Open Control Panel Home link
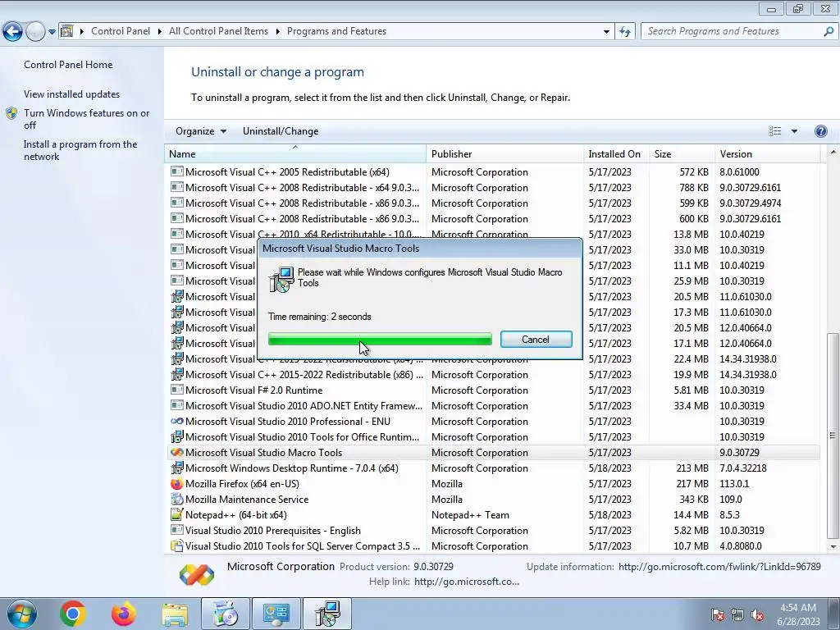Screen dimensions: 840x630 coord(68,64)
